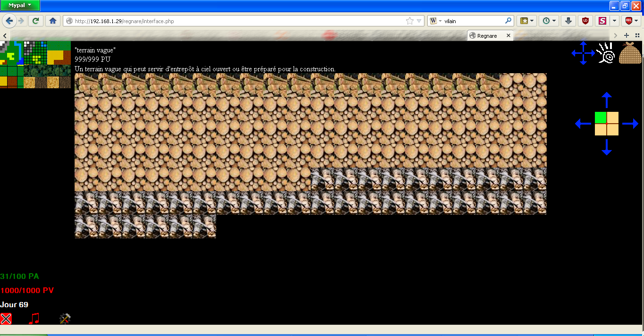Reload the page with the refresh button

coord(35,21)
